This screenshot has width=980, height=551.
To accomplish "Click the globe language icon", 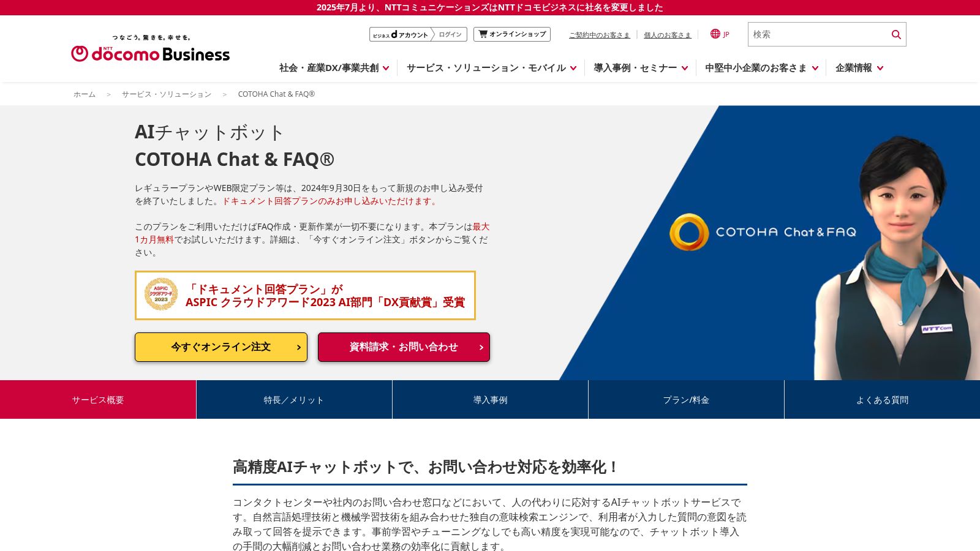I will point(715,34).
